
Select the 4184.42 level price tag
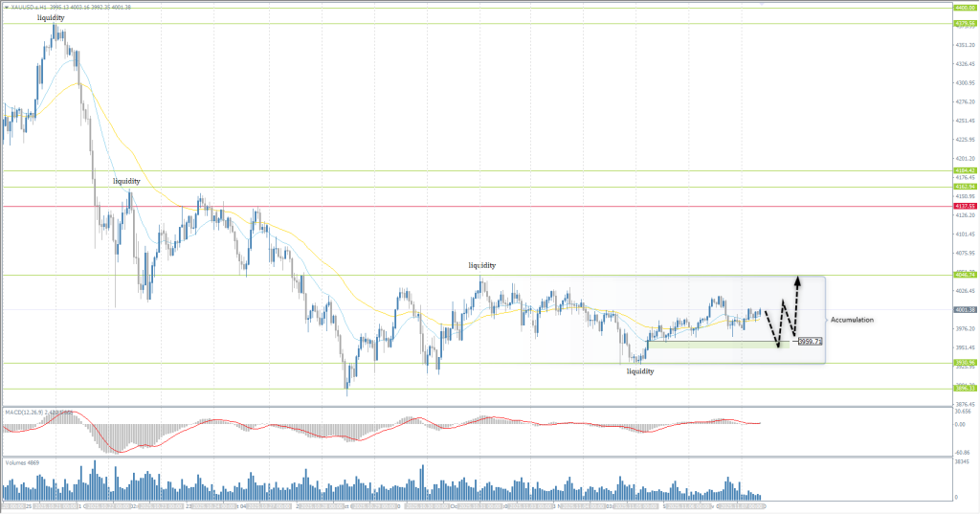pyautogui.click(x=965, y=170)
